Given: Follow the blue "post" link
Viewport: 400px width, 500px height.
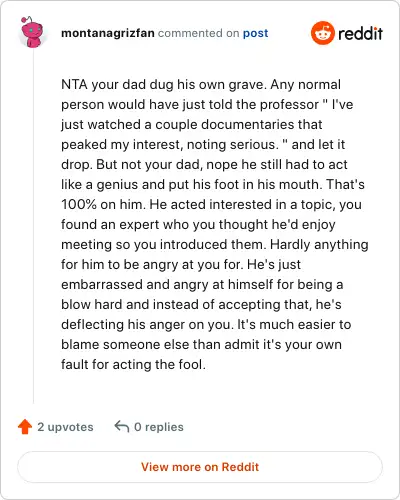Looking at the screenshot, I should point(255,33).
